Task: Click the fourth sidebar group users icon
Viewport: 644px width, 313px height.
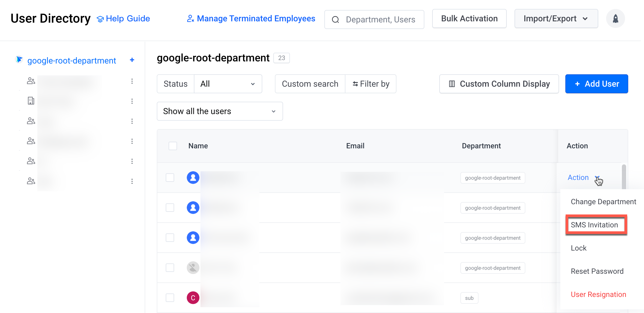Action: [31, 141]
